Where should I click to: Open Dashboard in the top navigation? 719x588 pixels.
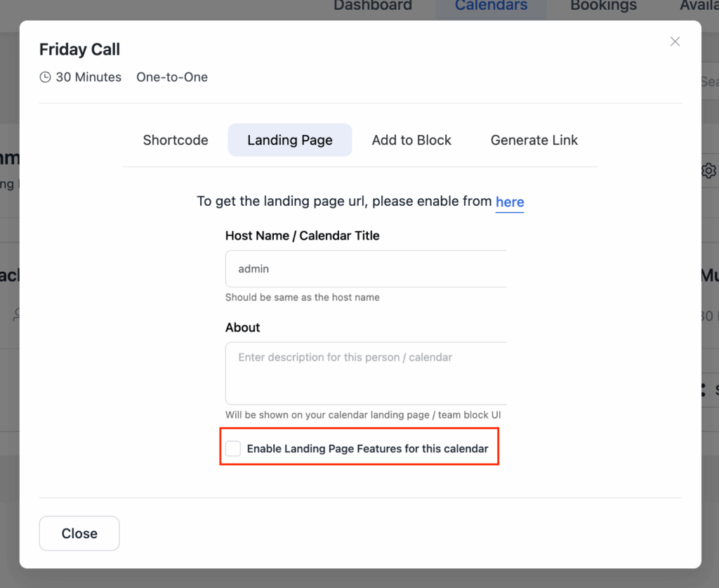(x=373, y=6)
